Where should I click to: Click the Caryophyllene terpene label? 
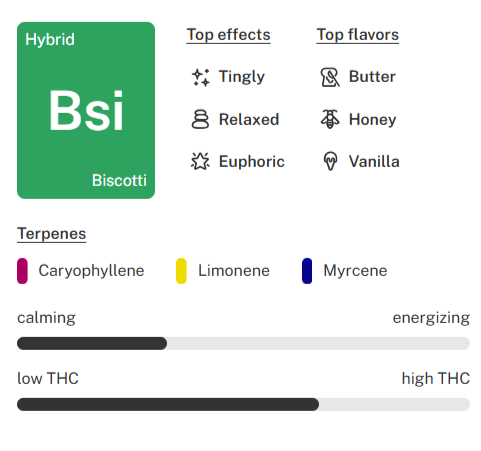(91, 271)
